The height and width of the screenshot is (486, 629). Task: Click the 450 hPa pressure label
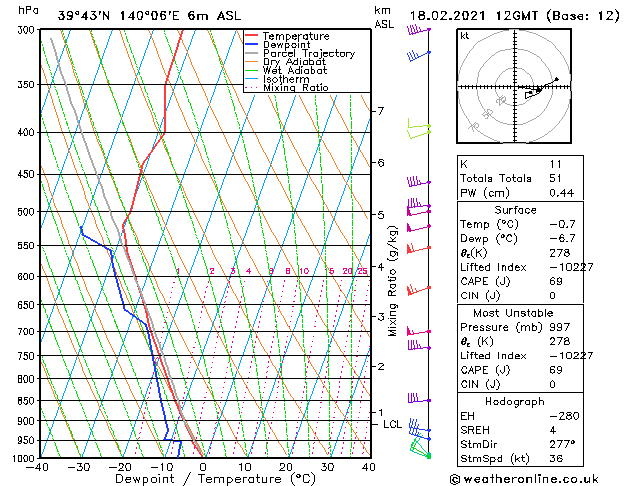(28, 174)
